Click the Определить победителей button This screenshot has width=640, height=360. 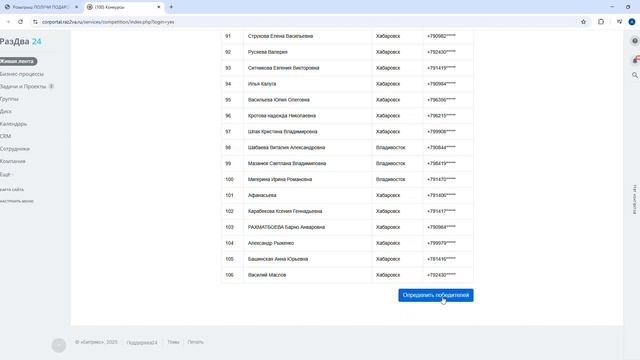[x=436, y=295]
